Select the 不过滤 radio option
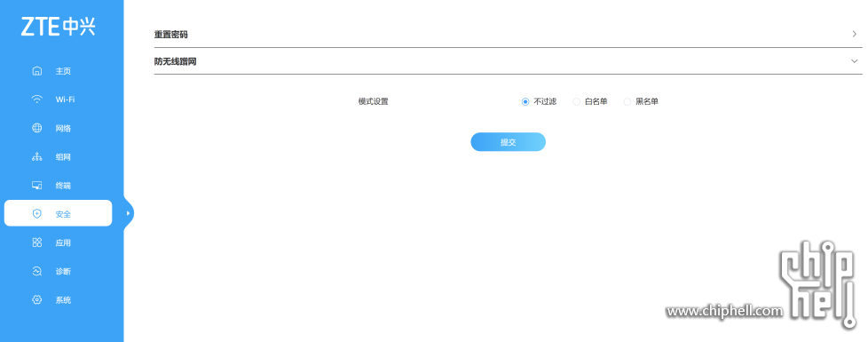The width and height of the screenshot is (868, 342). (525, 102)
